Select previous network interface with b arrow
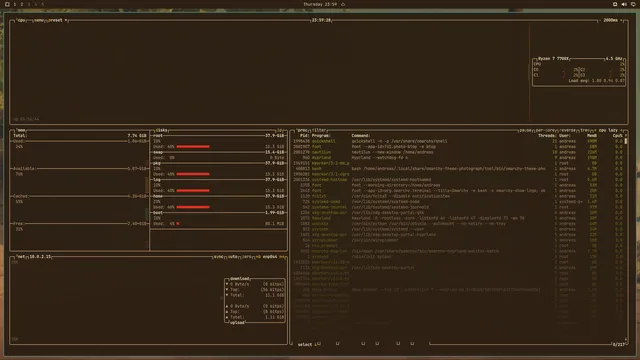 pos(258,257)
